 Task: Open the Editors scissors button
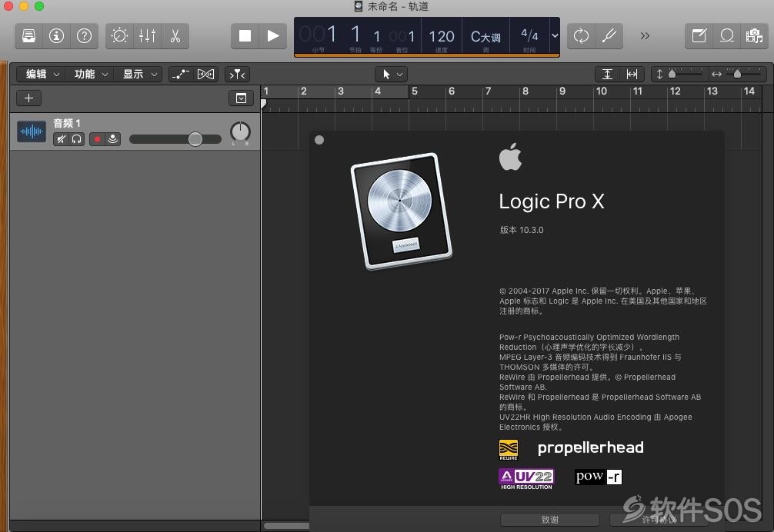175,36
